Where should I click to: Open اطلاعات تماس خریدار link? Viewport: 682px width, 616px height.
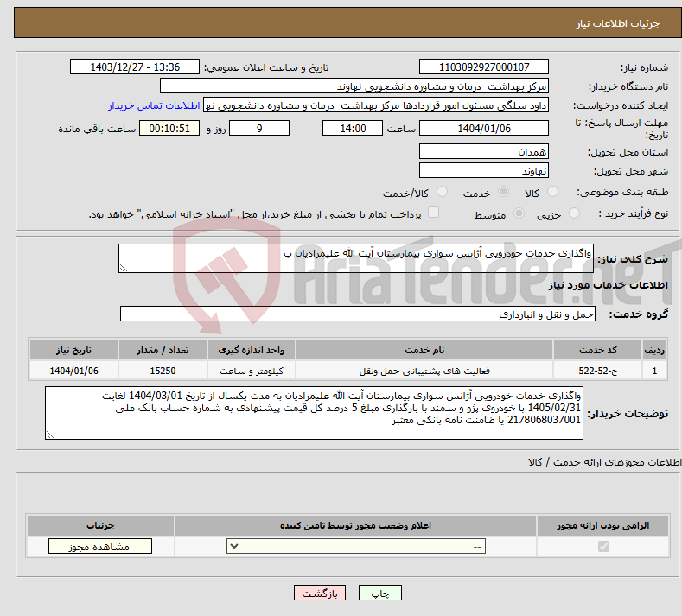154,105
